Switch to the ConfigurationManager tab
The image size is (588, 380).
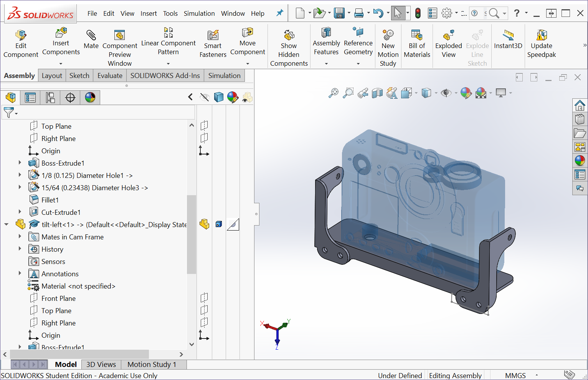50,98
